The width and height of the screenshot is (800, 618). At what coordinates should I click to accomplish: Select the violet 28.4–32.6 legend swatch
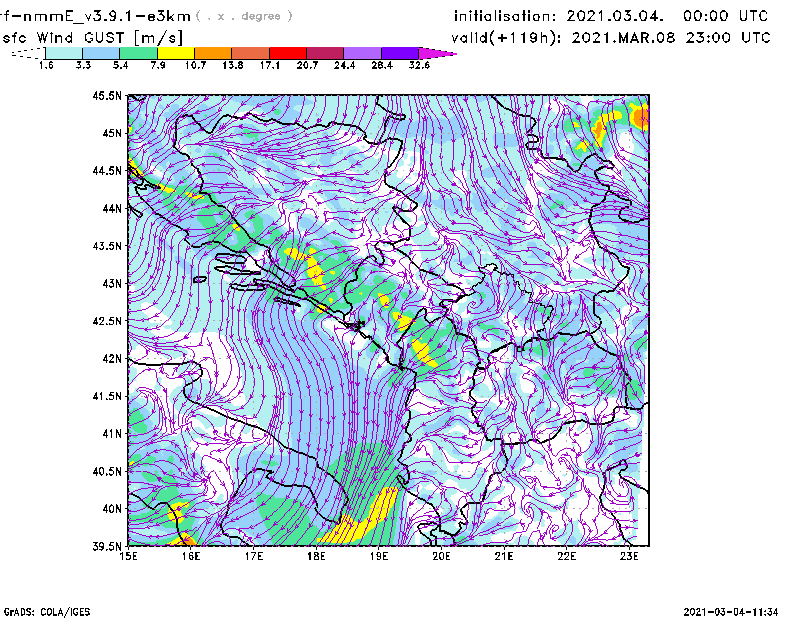click(399, 53)
